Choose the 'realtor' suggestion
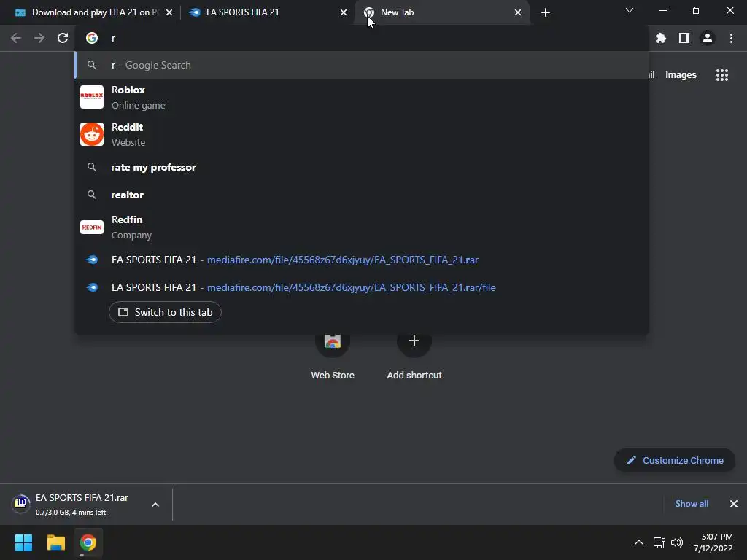The width and height of the screenshot is (747, 560). click(x=362, y=195)
